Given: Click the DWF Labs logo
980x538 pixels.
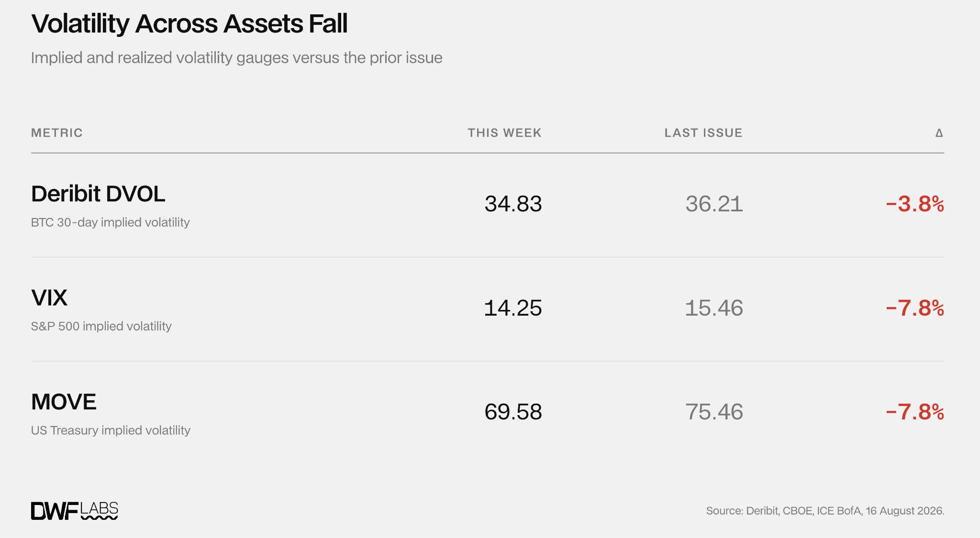Looking at the screenshot, I should click(74, 511).
